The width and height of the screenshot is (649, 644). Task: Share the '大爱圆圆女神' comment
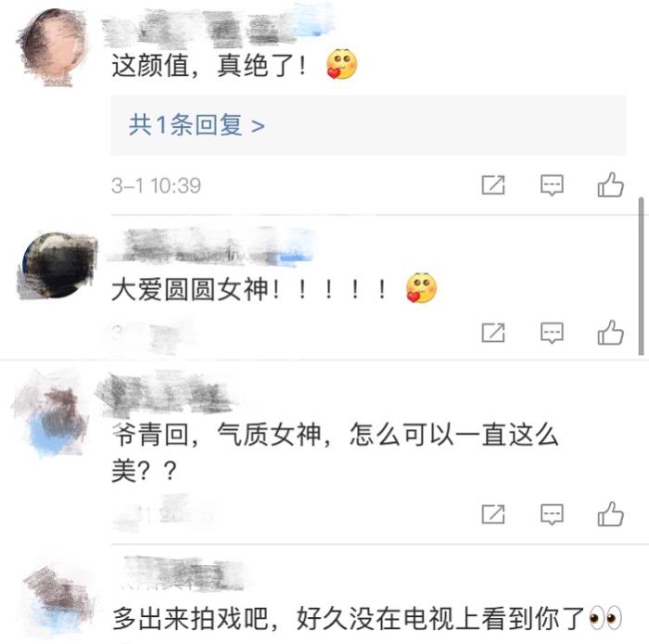pyautogui.click(x=493, y=333)
